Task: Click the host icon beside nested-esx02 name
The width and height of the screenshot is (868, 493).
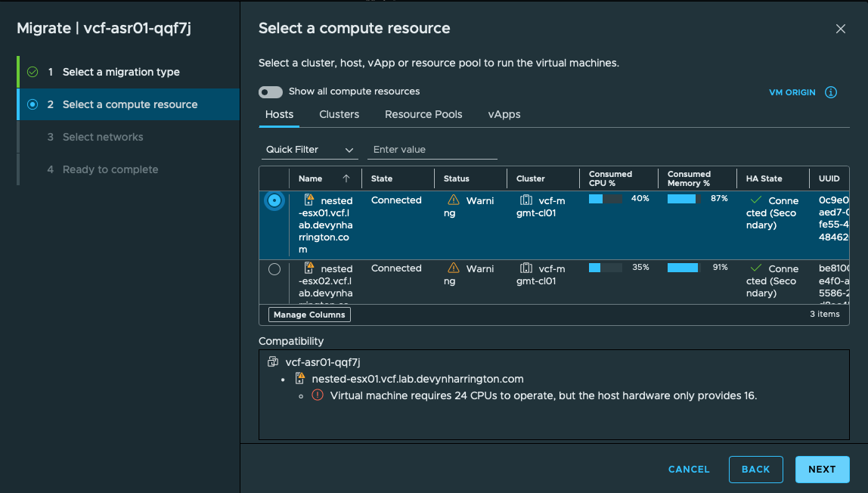Action: 309,268
